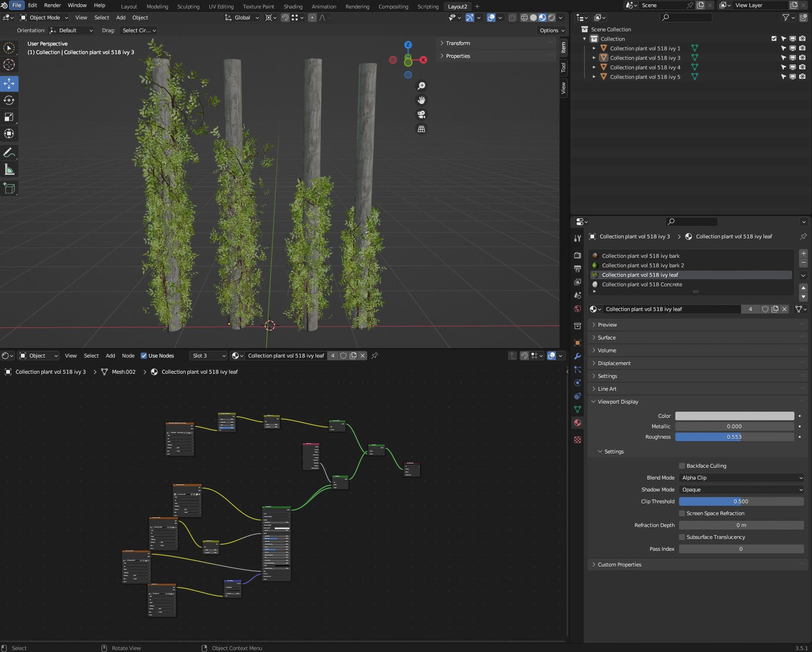
Task: Enable Screen Space Refraction checkbox
Action: point(682,513)
